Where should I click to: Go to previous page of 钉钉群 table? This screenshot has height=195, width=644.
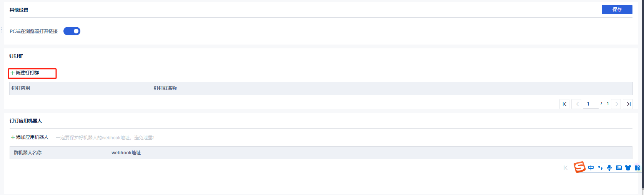[576, 104]
